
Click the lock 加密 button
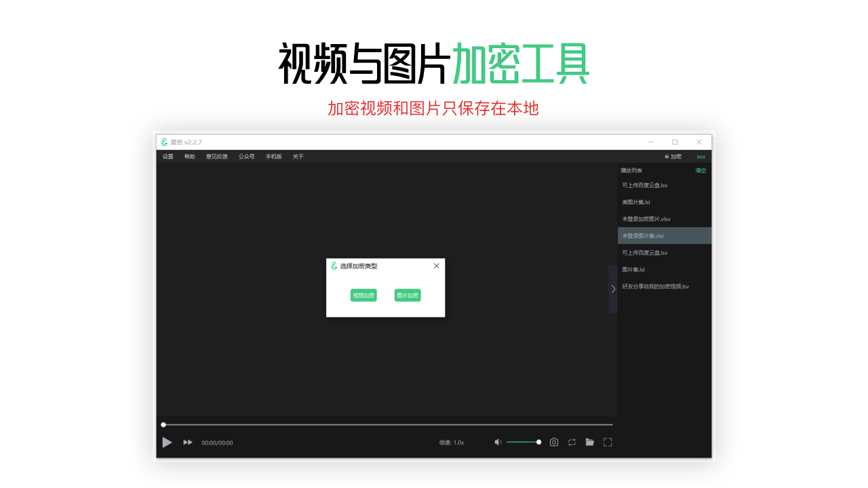click(x=673, y=157)
